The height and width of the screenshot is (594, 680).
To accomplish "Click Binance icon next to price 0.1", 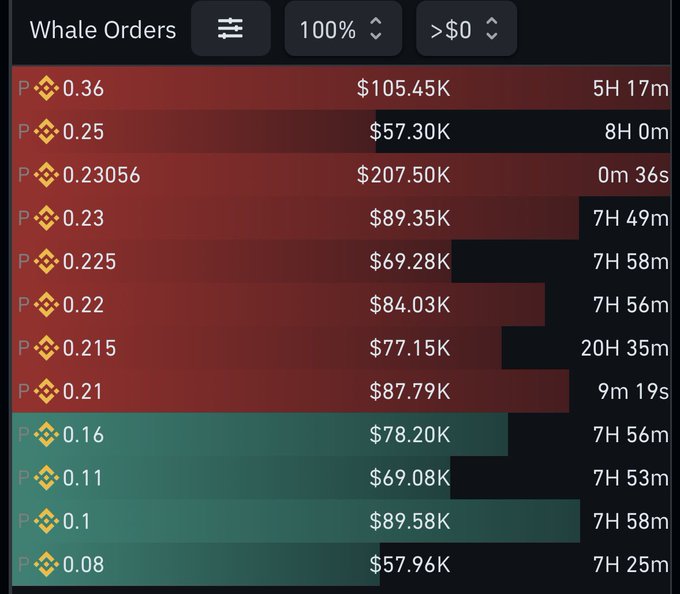I will (46, 521).
